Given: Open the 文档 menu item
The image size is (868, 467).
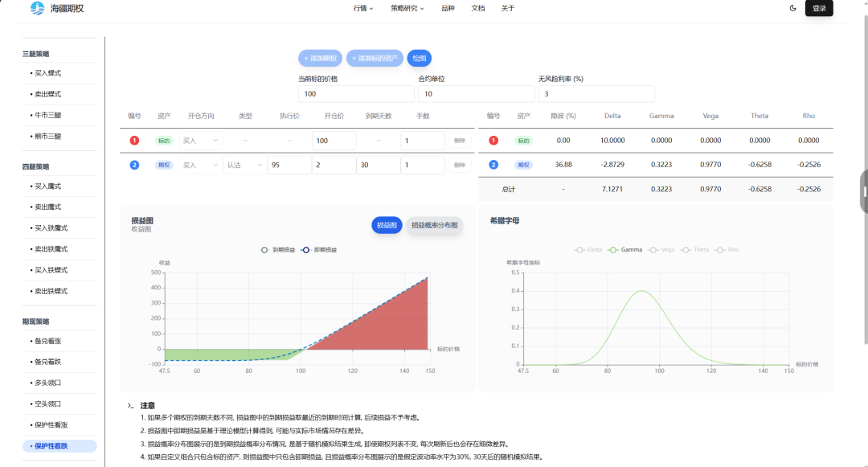Looking at the screenshot, I should coord(477,8).
